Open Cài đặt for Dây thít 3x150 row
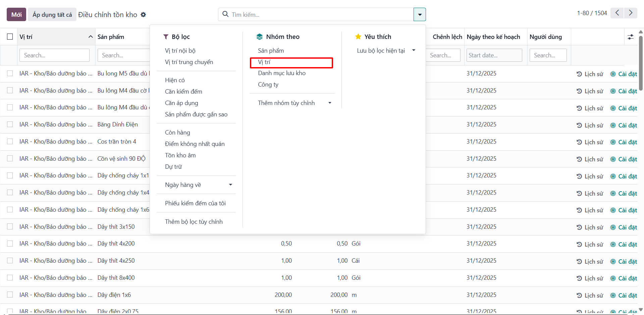Viewport: 644px width, 315px height. 624,227
